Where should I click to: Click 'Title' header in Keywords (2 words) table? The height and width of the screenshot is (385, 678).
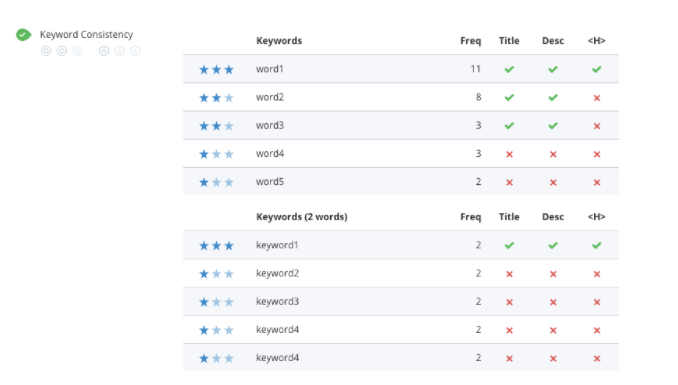point(509,217)
